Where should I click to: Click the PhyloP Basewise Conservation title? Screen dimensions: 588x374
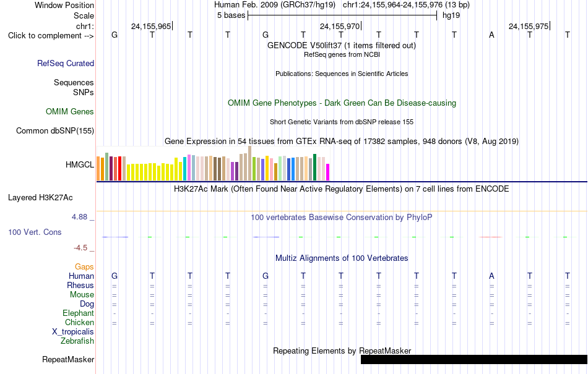point(341,218)
